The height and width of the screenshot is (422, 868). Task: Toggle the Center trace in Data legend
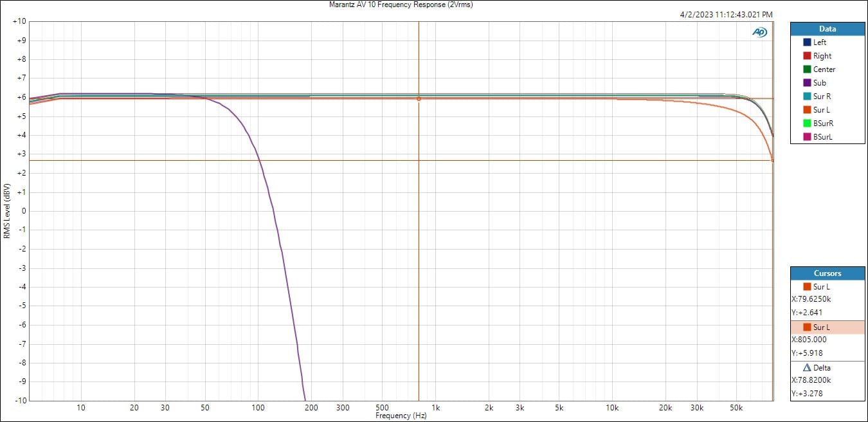[824, 69]
